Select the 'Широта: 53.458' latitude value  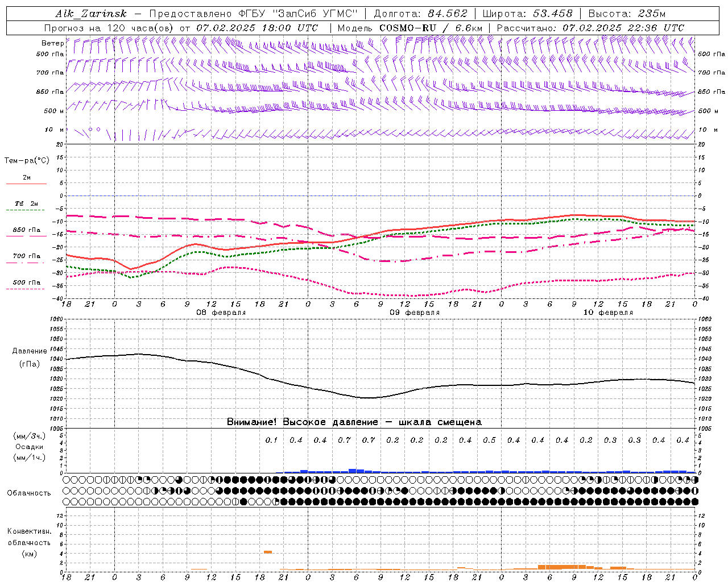pyautogui.click(x=528, y=14)
